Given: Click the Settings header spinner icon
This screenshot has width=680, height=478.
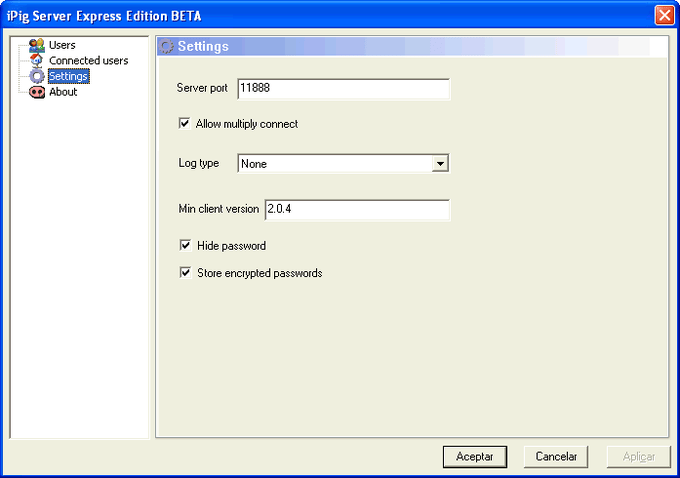Looking at the screenshot, I should pyautogui.click(x=166, y=46).
